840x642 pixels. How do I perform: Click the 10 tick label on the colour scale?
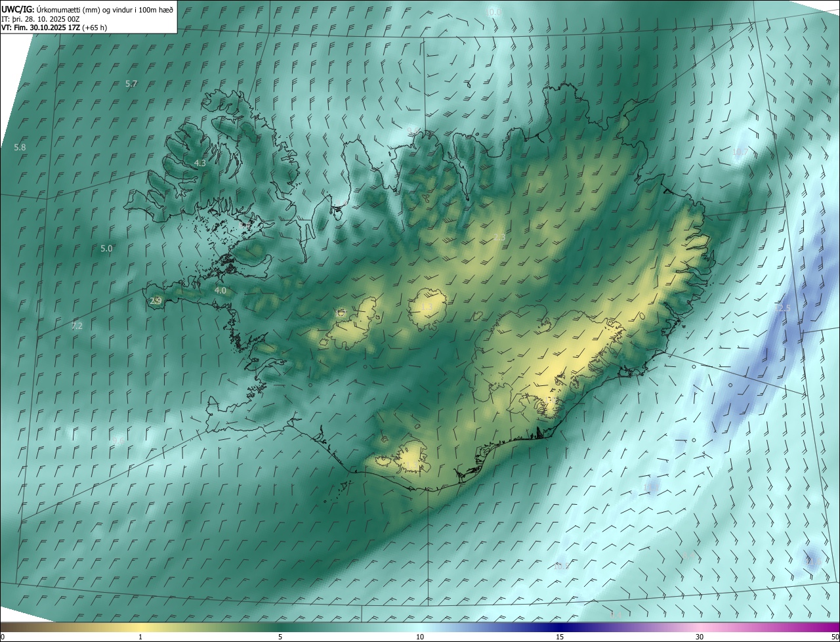[420, 637]
